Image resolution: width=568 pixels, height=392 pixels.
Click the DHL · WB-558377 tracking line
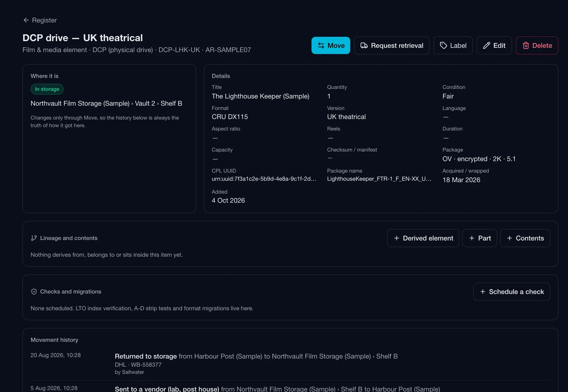pyautogui.click(x=138, y=365)
